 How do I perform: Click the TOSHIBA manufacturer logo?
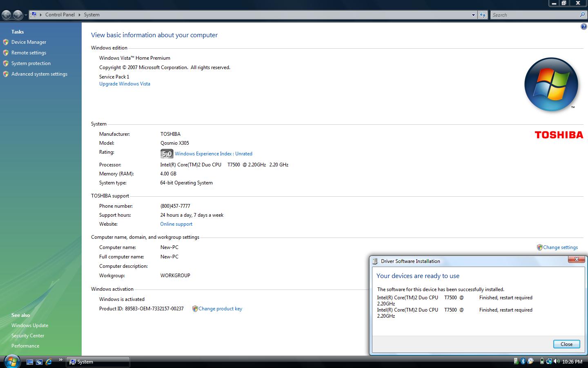pos(559,135)
